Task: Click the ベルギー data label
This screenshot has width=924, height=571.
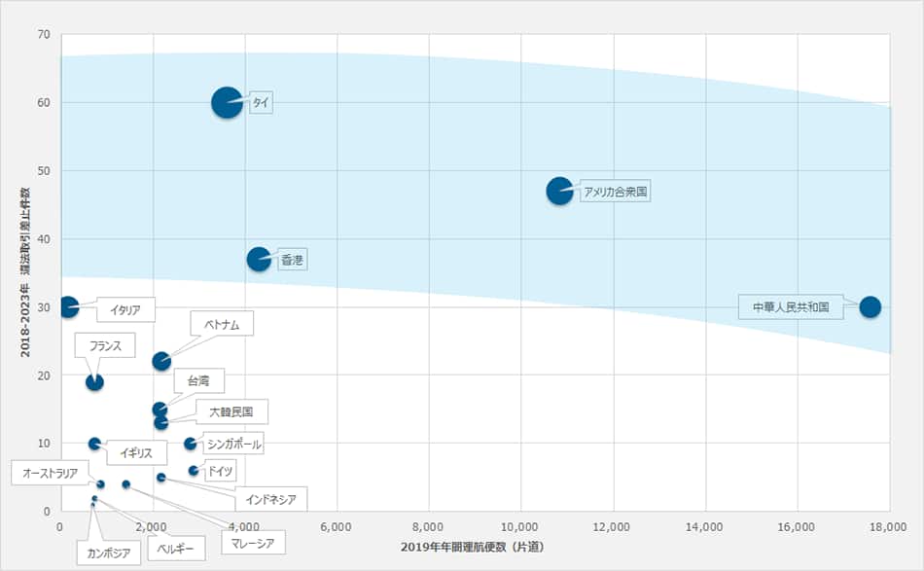Action: (176, 549)
